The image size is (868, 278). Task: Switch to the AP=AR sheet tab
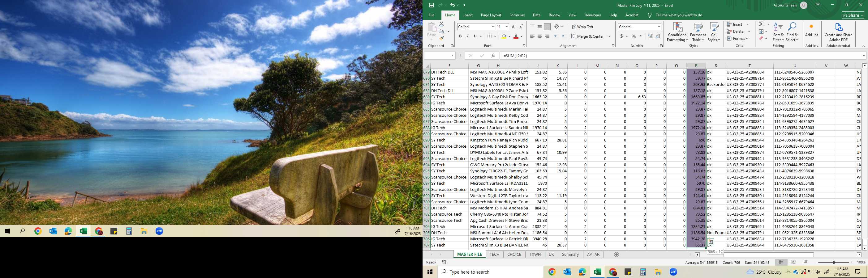(x=593, y=255)
